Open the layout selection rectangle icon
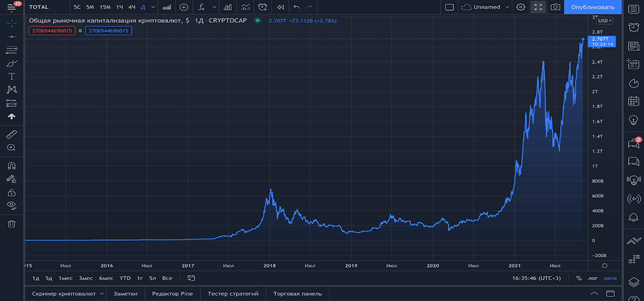The height and width of the screenshot is (301, 644). [x=449, y=7]
